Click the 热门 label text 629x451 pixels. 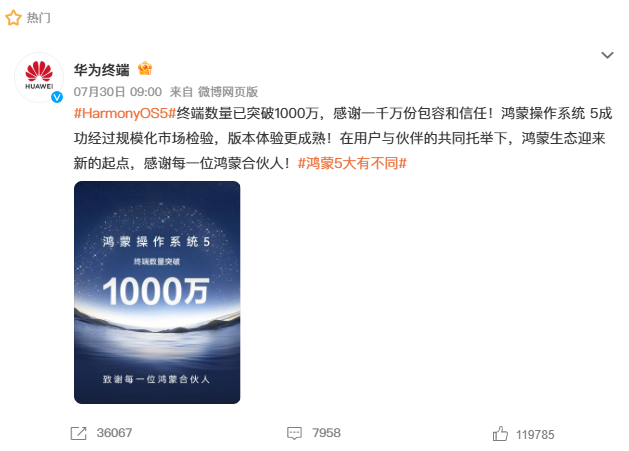39,18
